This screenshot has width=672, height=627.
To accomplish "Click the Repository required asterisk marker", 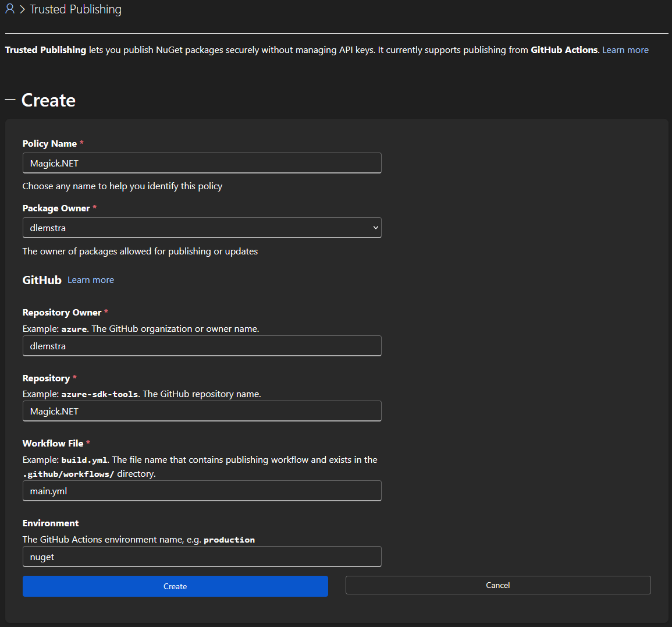I will click(x=73, y=377).
